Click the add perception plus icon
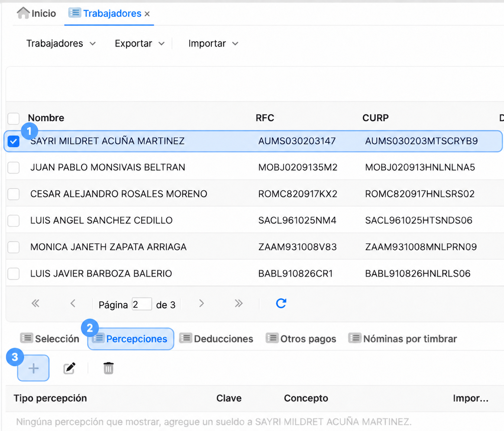This screenshot has height=431, width=504. point(33,368)
